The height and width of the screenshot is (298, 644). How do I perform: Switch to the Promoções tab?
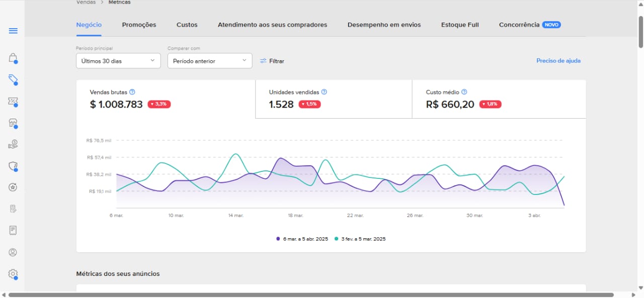click(x=139, y=25)
